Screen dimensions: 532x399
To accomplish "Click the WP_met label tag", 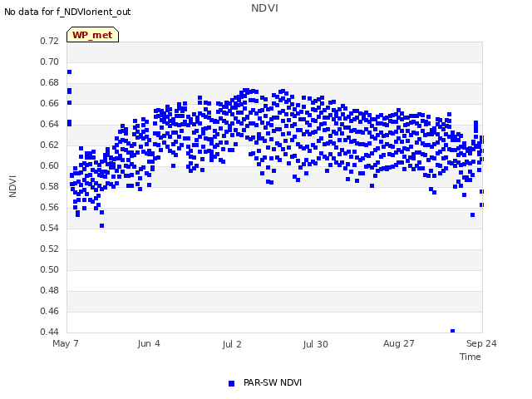I will coord(92,35).
